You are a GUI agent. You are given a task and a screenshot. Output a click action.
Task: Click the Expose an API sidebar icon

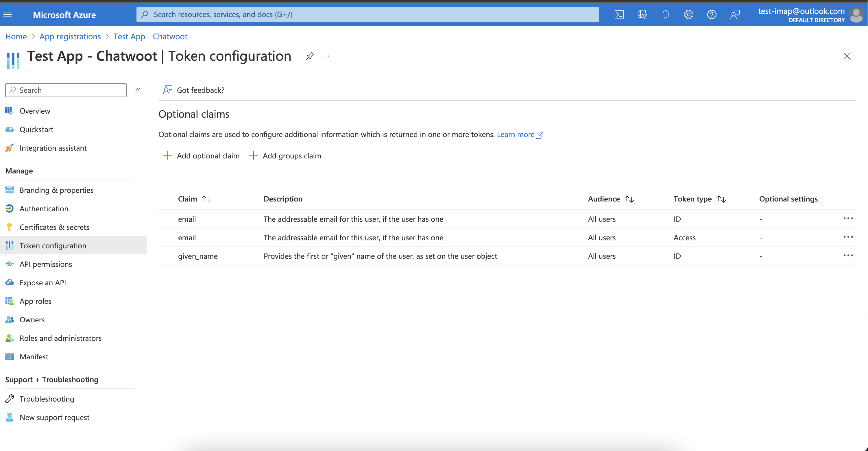(10, 282)
